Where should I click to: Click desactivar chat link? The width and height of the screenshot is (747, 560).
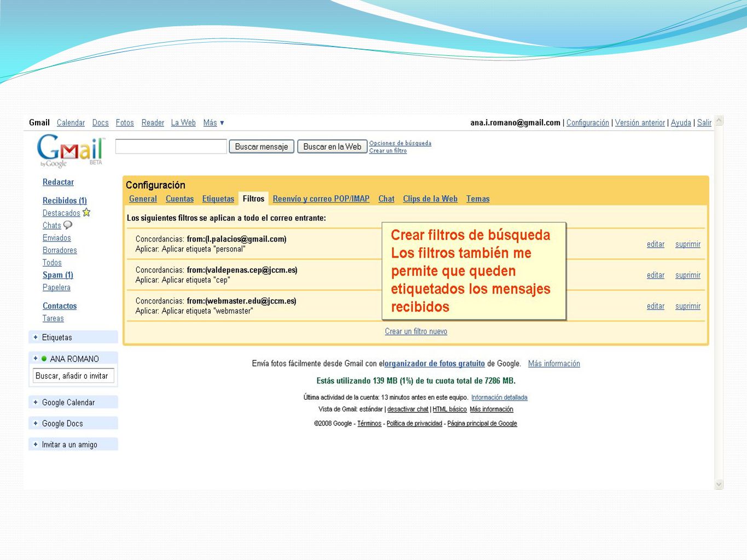(x=408, y=409)
